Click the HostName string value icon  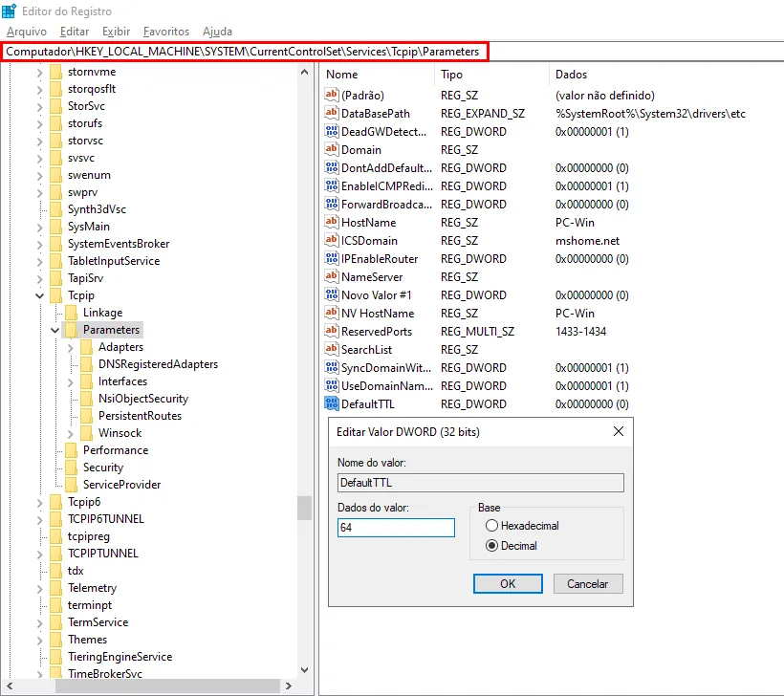coord(331,222)
